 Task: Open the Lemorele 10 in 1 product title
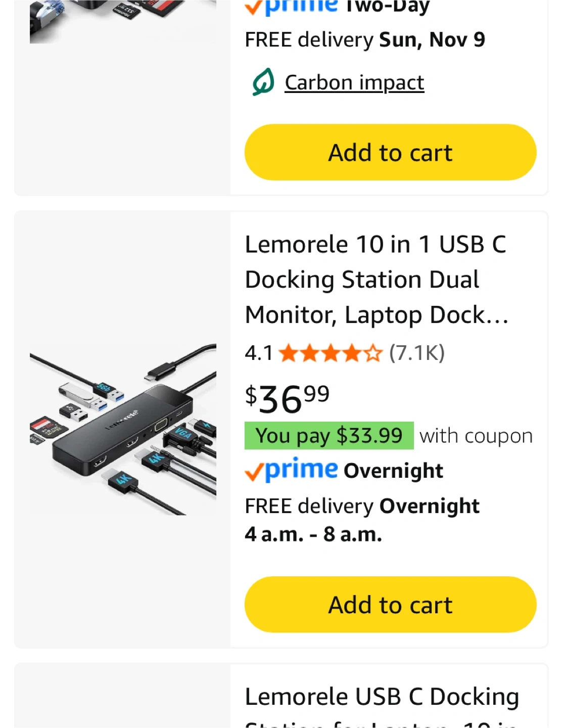pyautogui.click(x=377, y=280)
